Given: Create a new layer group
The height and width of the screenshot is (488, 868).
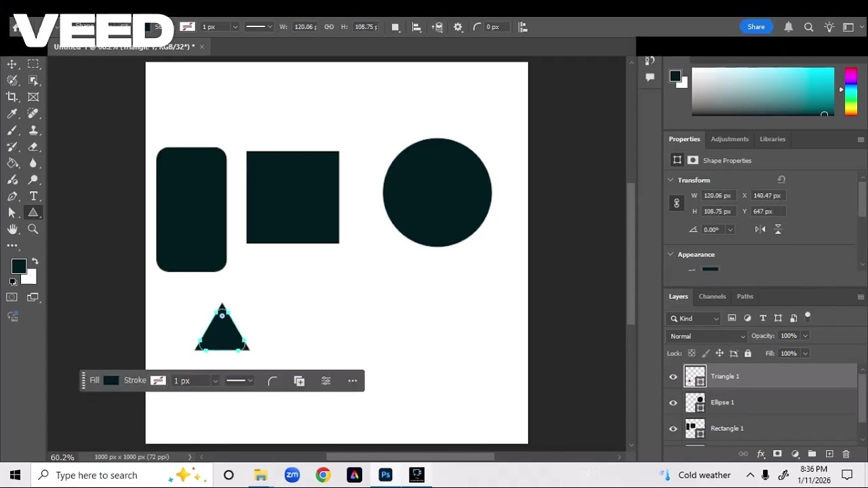Looking at the screenshot, I should [x=812, y=454].
